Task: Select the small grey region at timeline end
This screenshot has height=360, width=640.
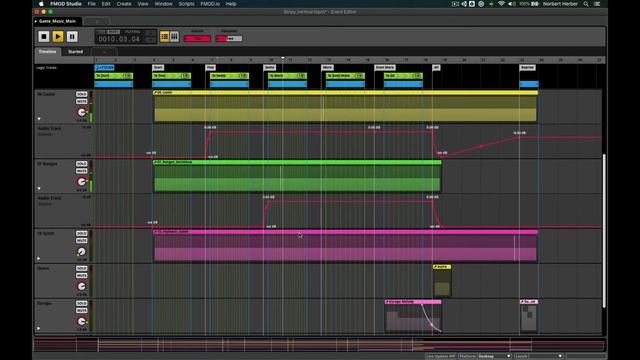Action: 529,316
